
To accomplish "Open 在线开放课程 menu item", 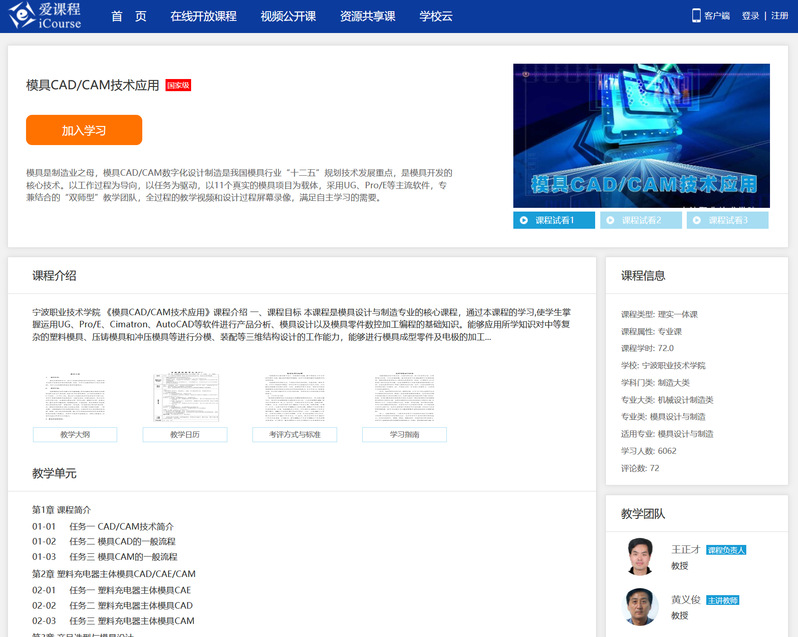I will tap(203, 16).
